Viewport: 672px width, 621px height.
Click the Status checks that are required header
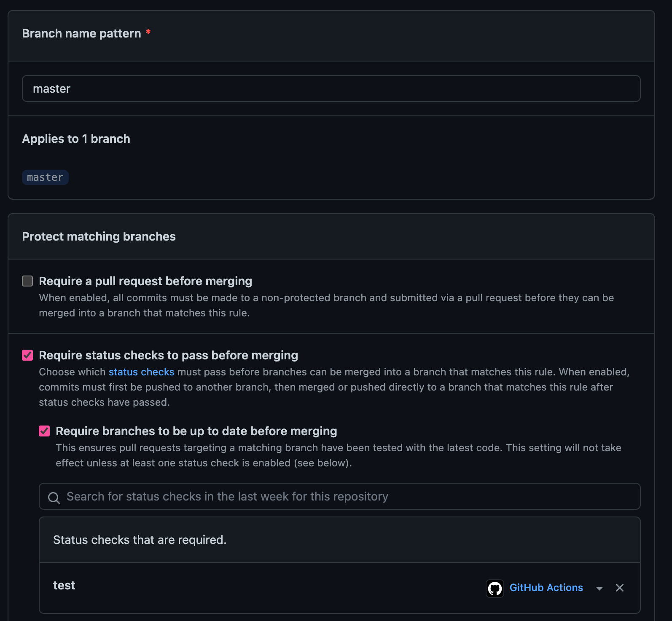coord(140,540)
